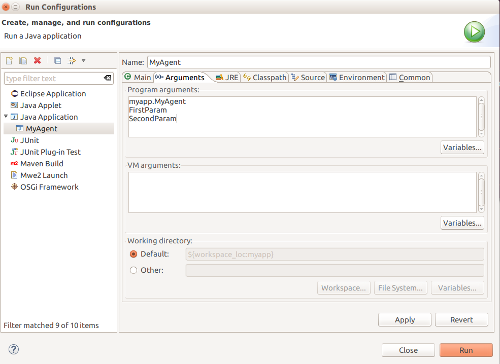Click the orange Run button

[x=466, y=350]
